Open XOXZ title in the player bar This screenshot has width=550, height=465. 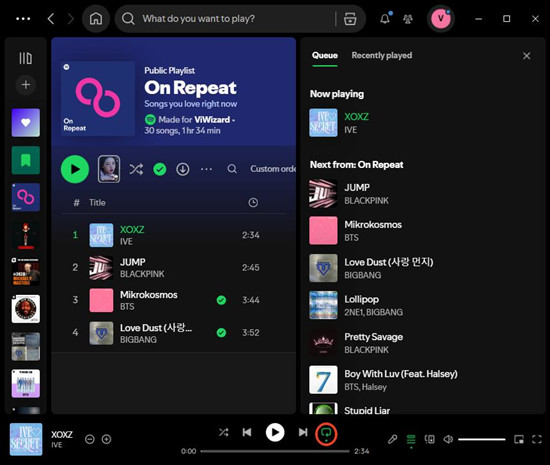pos(62,434)
